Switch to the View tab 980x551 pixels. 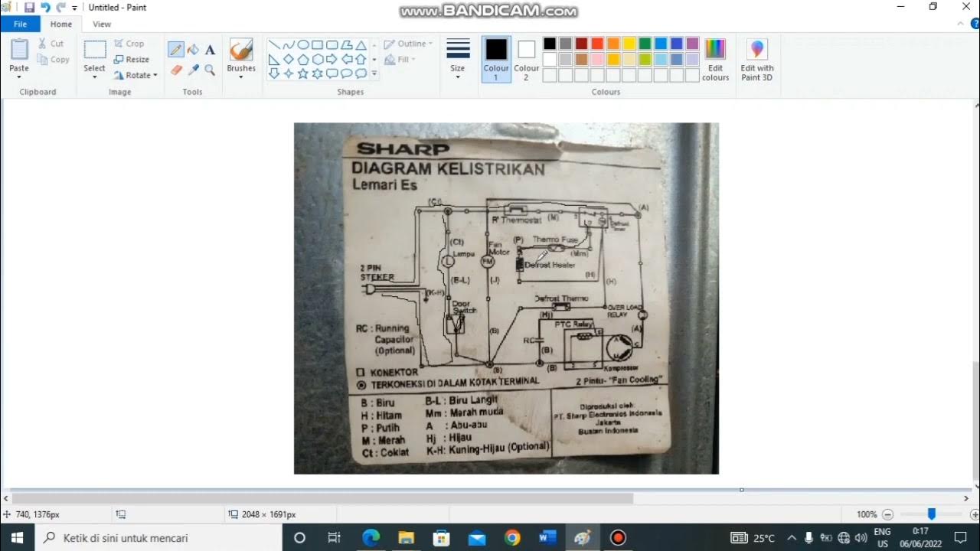(x=102, y=24)
